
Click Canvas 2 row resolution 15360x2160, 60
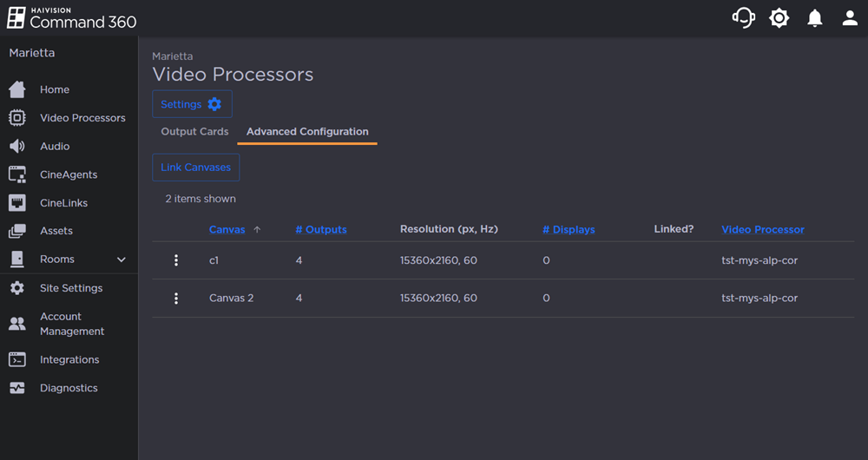tap(438, 298)
